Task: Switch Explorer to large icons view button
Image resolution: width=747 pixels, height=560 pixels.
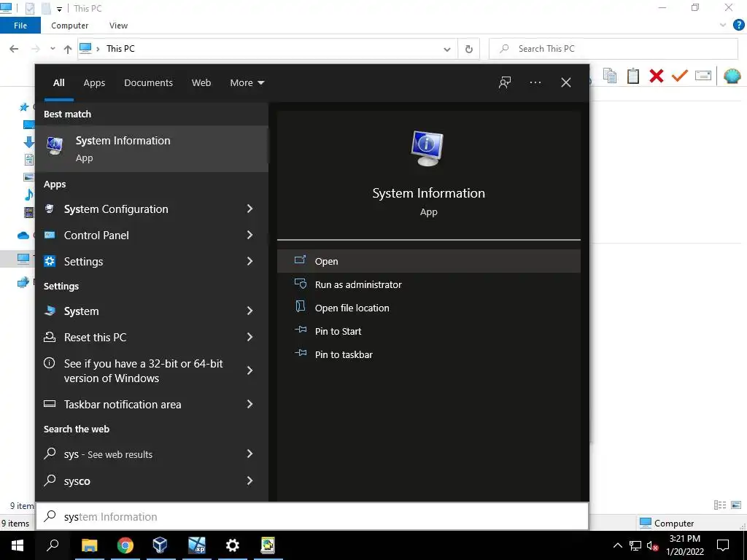Action: coord(736,505)
